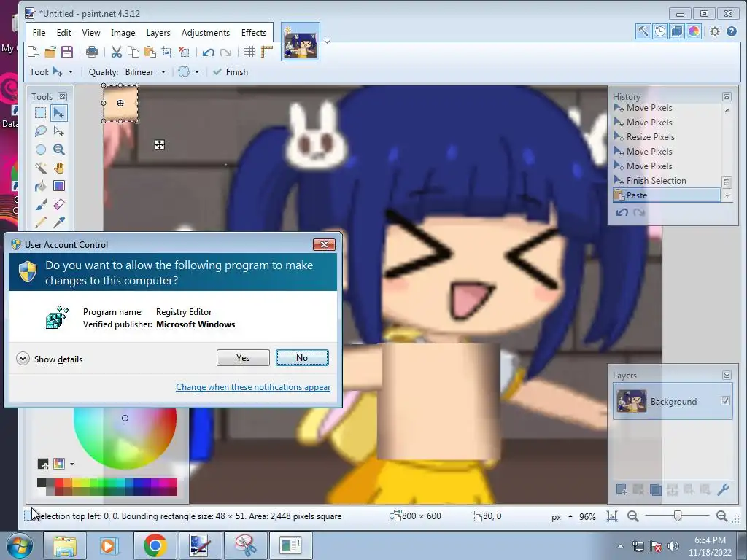Click the Copy icon in the toolbar
The height and width of the screenshot is (560, 747).
tap(133, 52)
